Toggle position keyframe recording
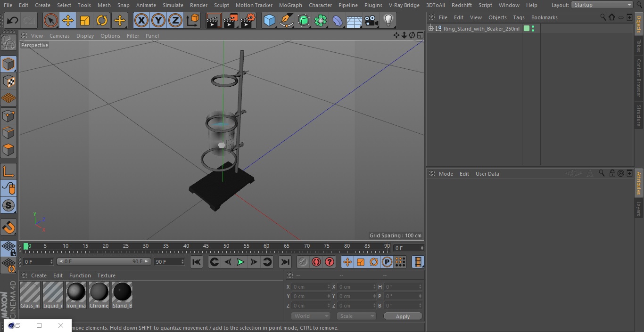 point(347,262)
